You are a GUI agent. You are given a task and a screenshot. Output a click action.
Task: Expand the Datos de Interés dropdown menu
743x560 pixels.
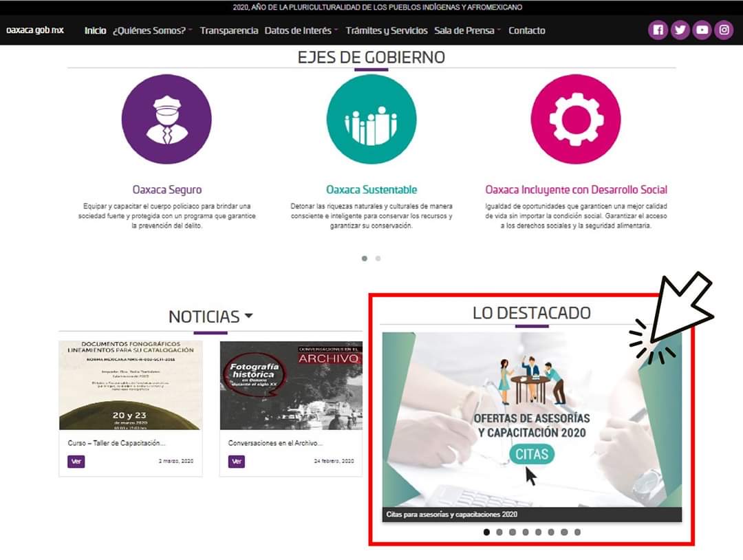pyautogui.click(x=301, y=30)
